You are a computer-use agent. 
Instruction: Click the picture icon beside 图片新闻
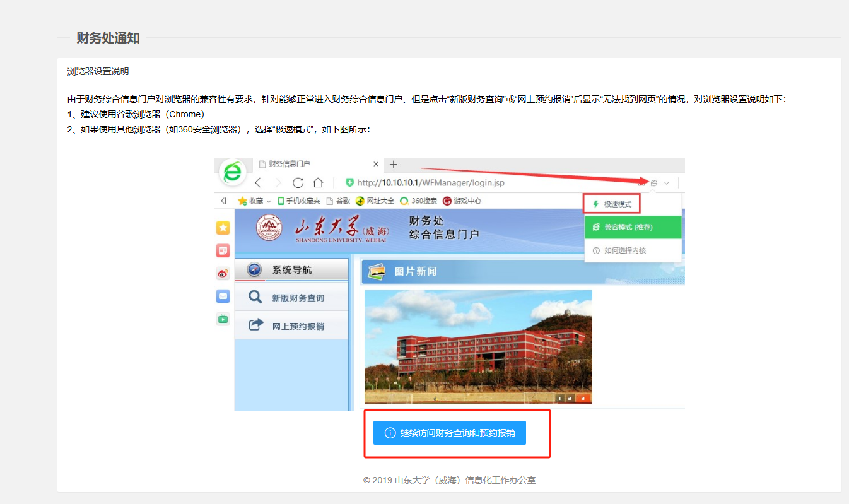click(x=377, y=271)
